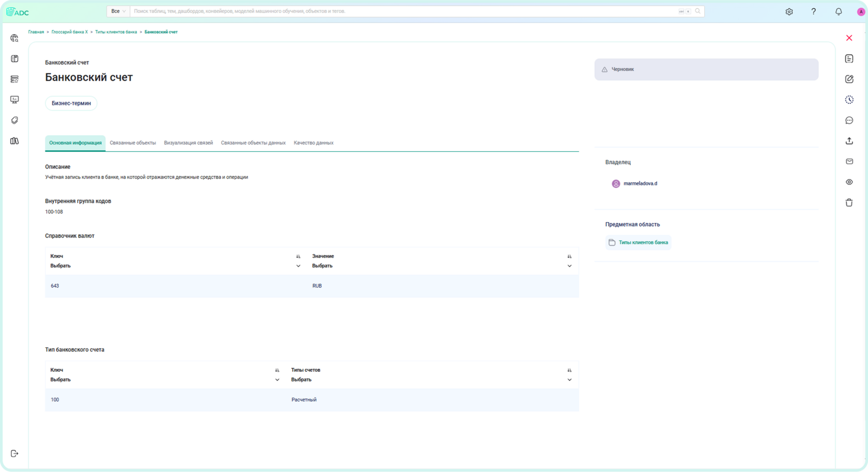Open the history clock icon
Viewport: 868px width, 472px height.
849,100
